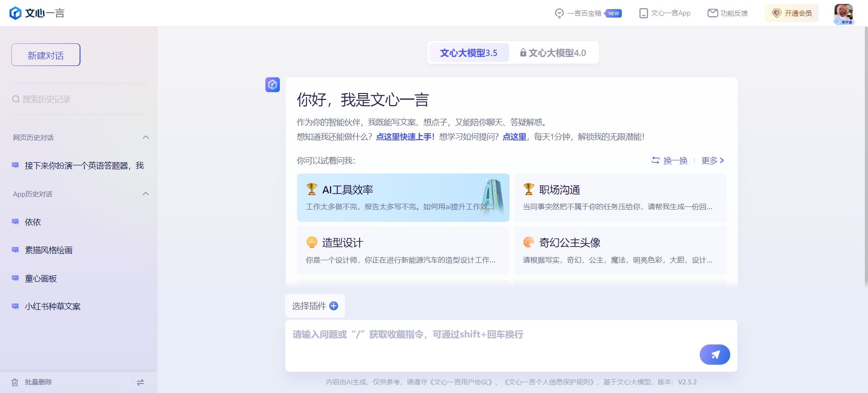The height and width of the screenshot is (393, 868).
Task: Open the 一言百宝箱 toolbox icon
Action: click(x=559, y=14)
